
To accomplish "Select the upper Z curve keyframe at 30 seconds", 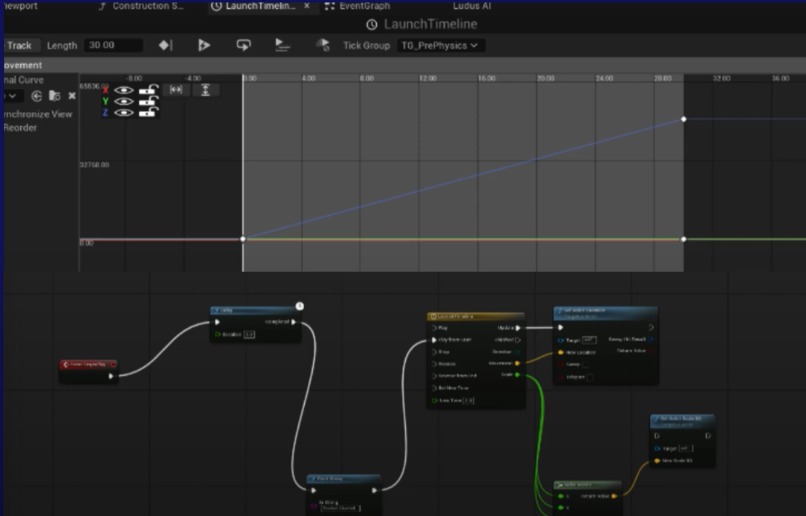I will coord(684,119).
